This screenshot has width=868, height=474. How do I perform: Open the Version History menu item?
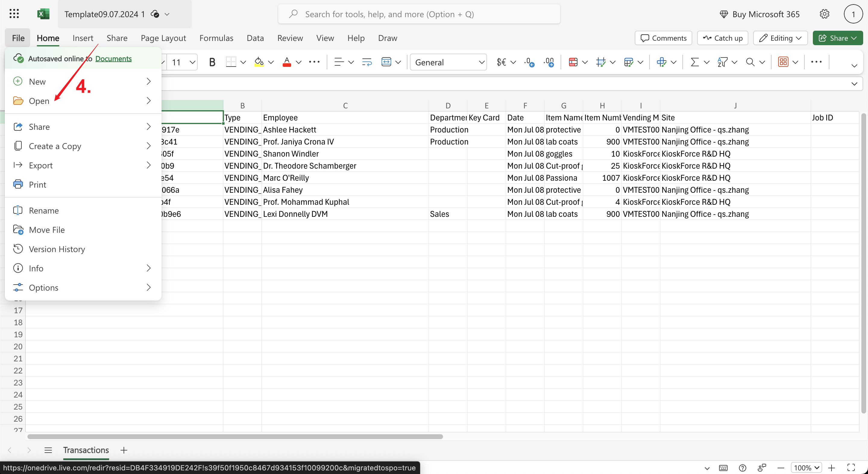pyautogui.click(x=57, y=248)
